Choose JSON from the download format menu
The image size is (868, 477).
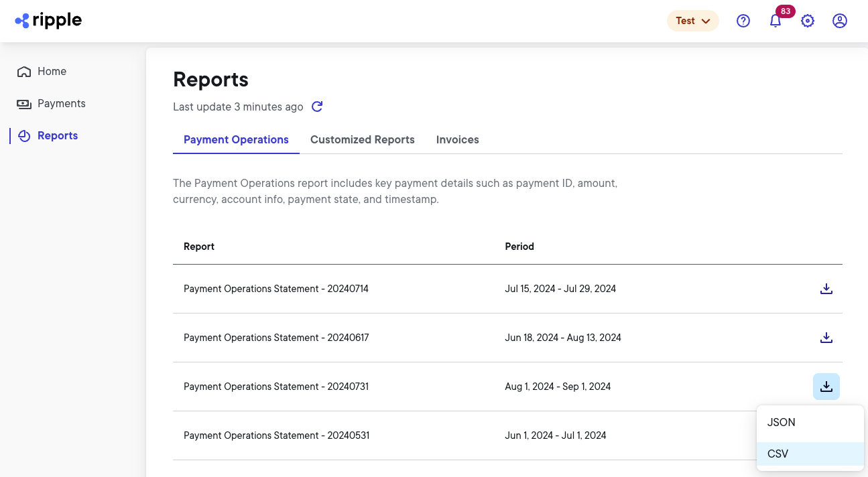point(781,422)
